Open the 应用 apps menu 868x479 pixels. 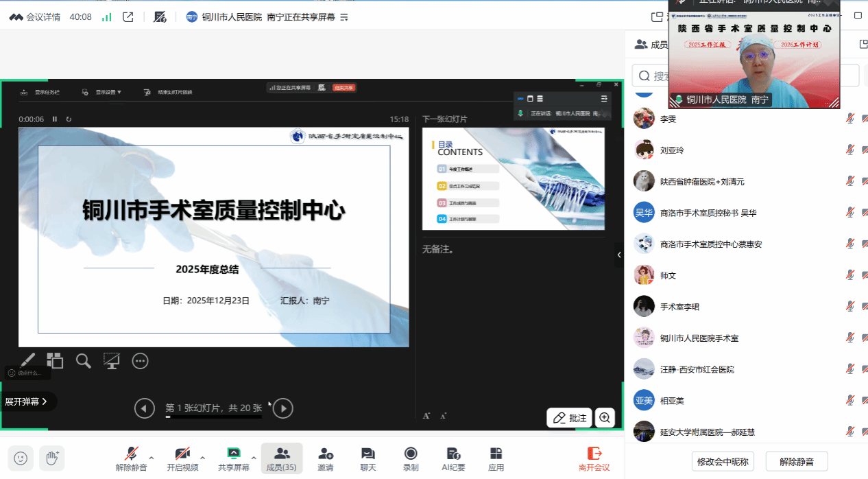[x=496, y=458]
